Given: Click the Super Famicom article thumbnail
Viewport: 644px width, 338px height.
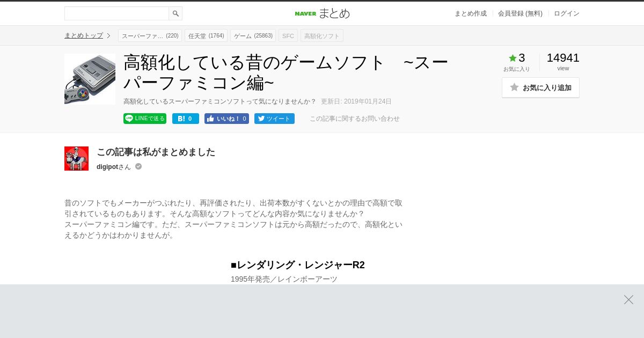Looking at the screenshot, I should tap(90, 79).
